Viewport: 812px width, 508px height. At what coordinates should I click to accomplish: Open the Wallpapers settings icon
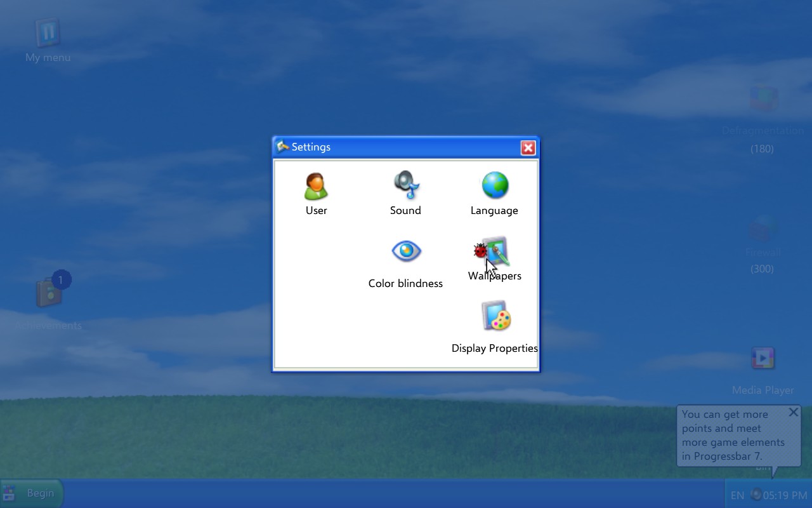[494, 252]
